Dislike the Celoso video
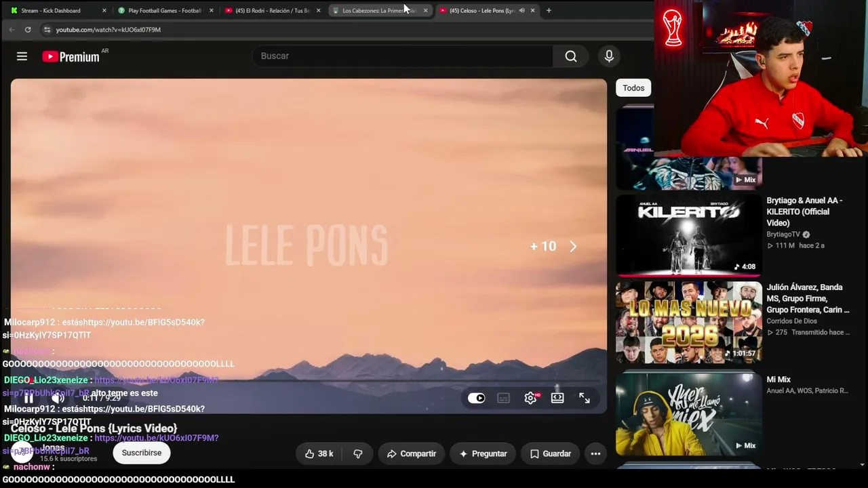The width and height of the screenshot is (868, 488). click(358, 453)
